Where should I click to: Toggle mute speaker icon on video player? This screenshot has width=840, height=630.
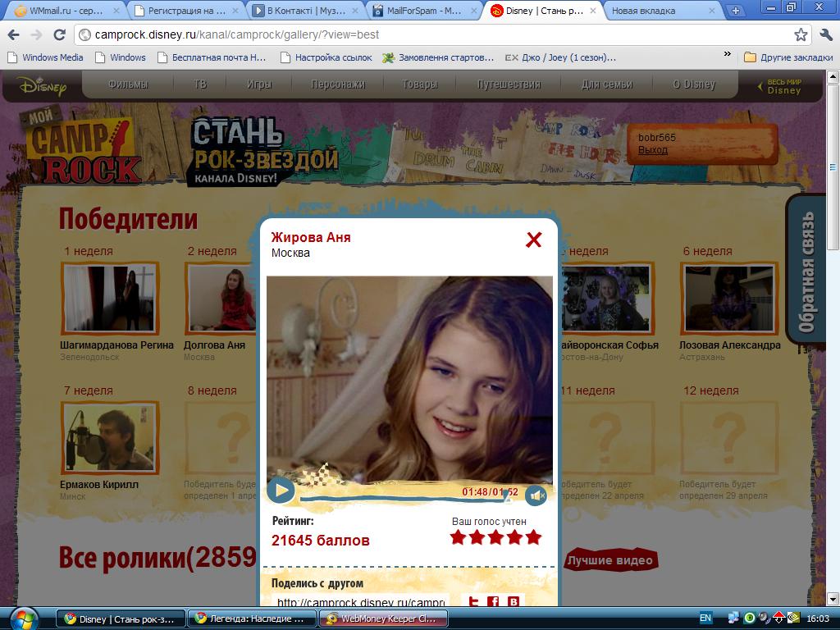[536, 496]
